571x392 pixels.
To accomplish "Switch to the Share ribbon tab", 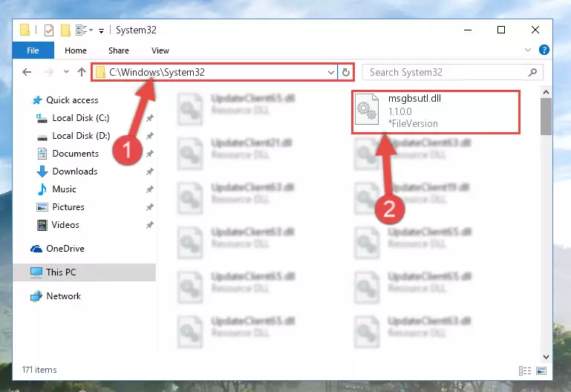I will 119,50.
